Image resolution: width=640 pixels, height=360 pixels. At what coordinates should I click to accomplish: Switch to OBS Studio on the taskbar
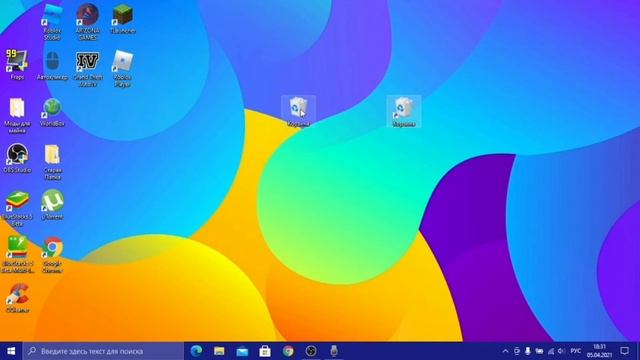(311, 351)
